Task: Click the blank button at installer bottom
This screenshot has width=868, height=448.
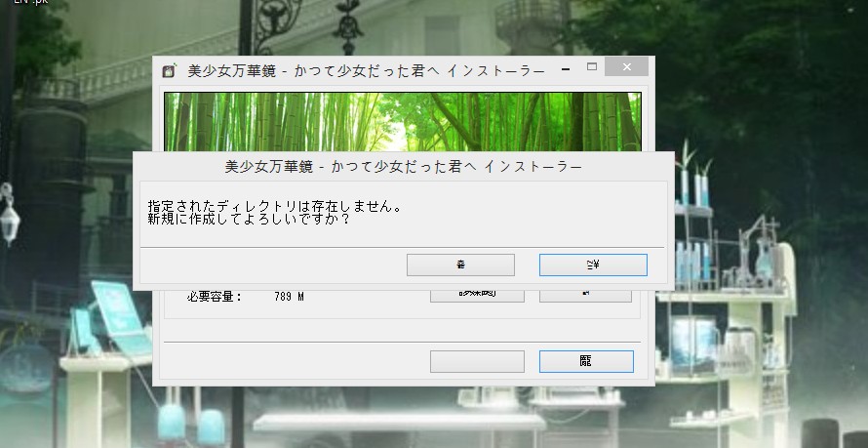Action: (477, 361)
